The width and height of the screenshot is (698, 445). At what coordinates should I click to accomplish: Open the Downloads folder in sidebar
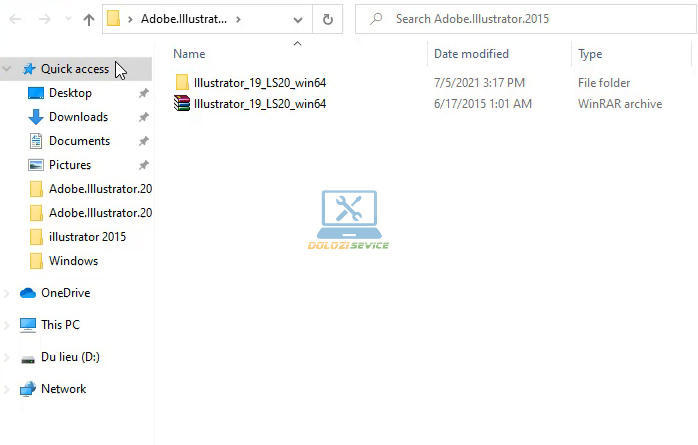(78, 117)
